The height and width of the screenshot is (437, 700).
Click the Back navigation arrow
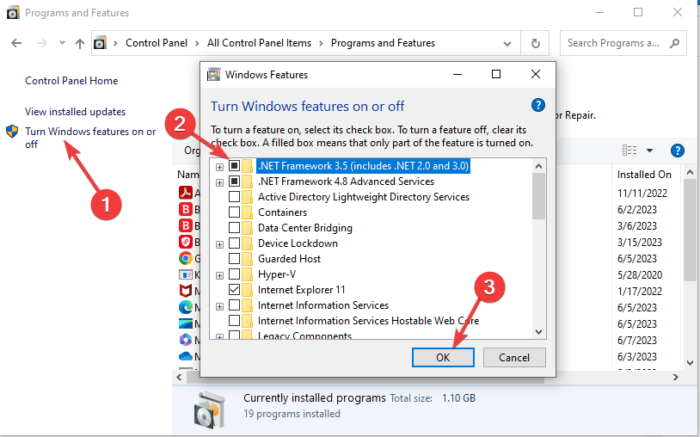click(x=17, y=44)
